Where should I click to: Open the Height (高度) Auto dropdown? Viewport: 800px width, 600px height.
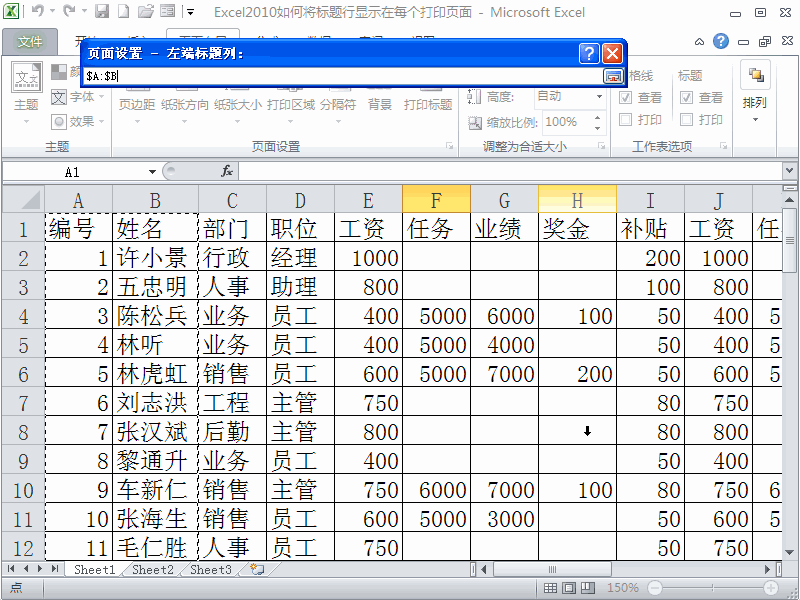[x=599, y=96]
